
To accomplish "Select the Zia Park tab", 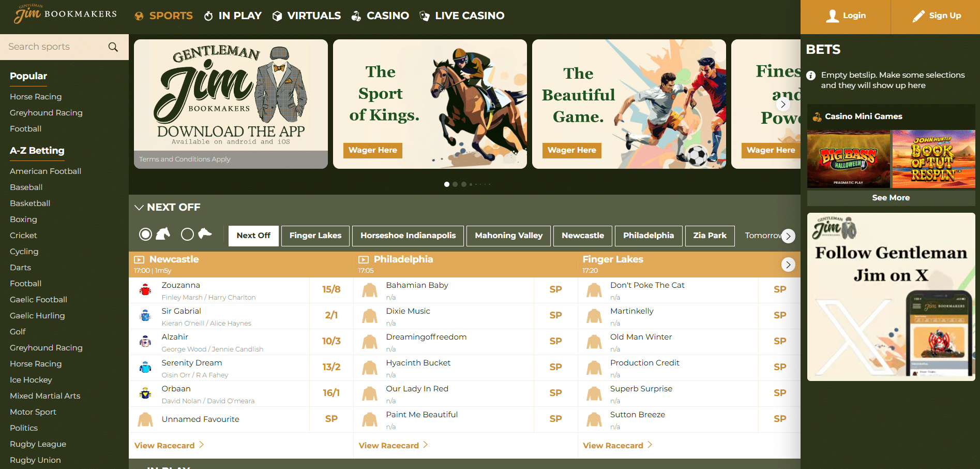I will 710,236.
